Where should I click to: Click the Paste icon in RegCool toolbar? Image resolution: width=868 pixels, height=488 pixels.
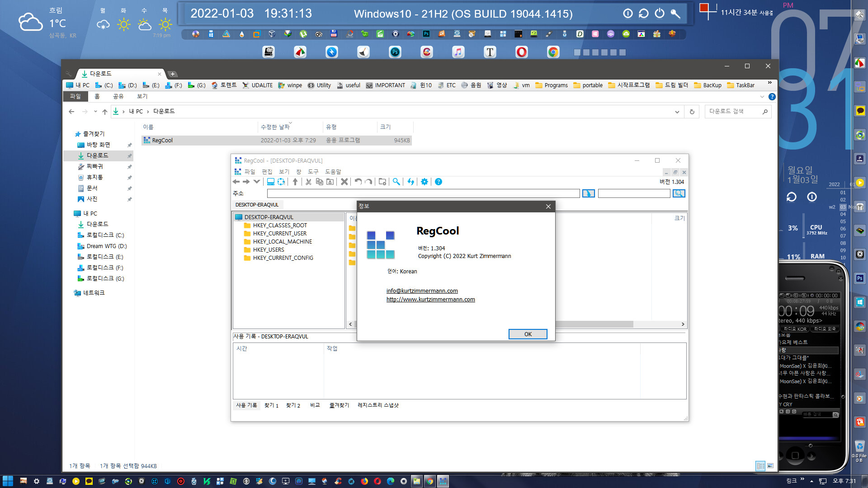click(x=330, y=182)
